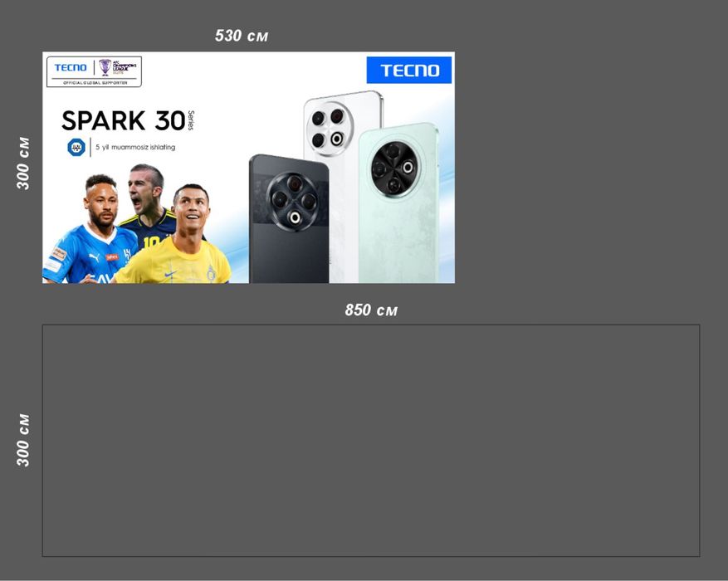
Task: Click the Nike swoosh on yellow jersey
Action: point(170,274)
